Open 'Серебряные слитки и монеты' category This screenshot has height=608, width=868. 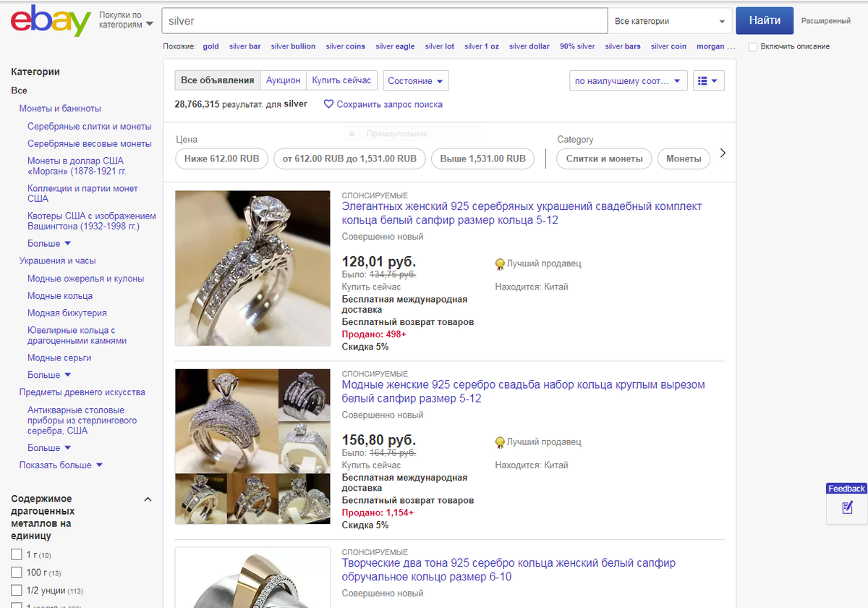point(89,126)
